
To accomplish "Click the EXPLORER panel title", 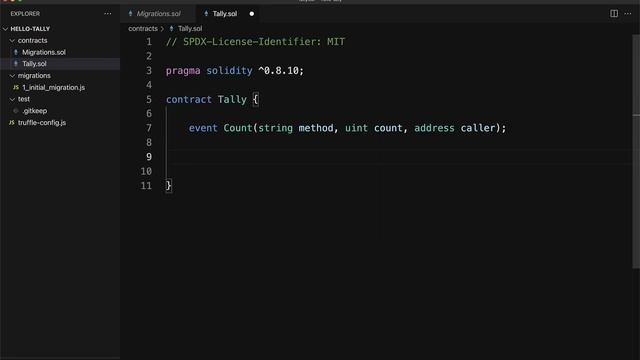I will 25,14.
